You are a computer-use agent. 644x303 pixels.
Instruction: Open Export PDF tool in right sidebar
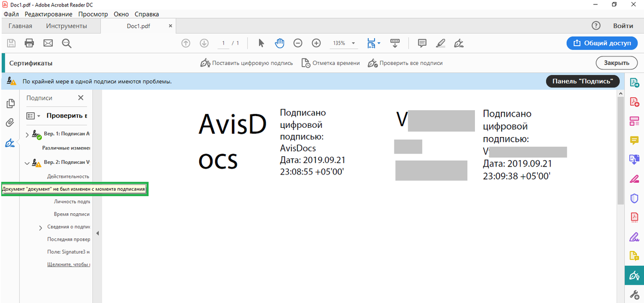point(634,83)
